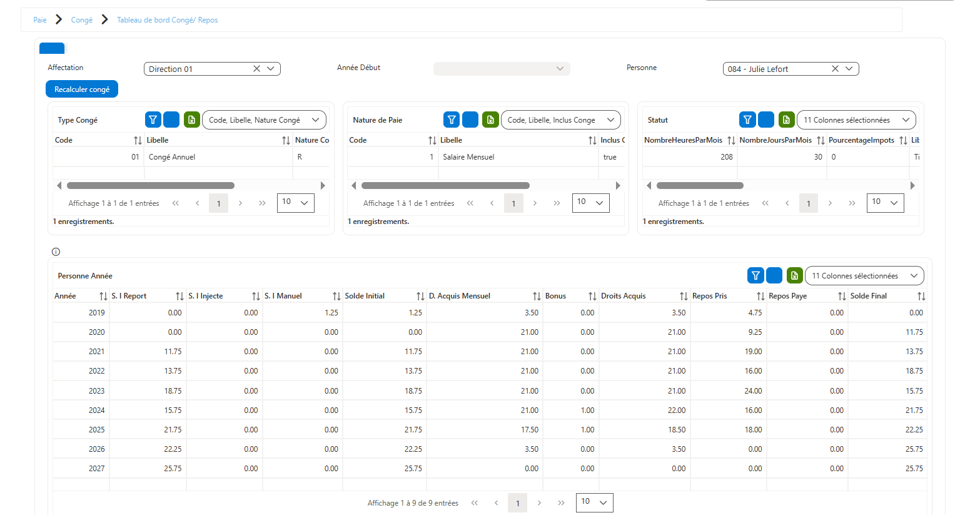Viewport: 980px width, 515px height.
Task: Click Type Congé horizontal scrollbar
Action: [x=151, y=185]
